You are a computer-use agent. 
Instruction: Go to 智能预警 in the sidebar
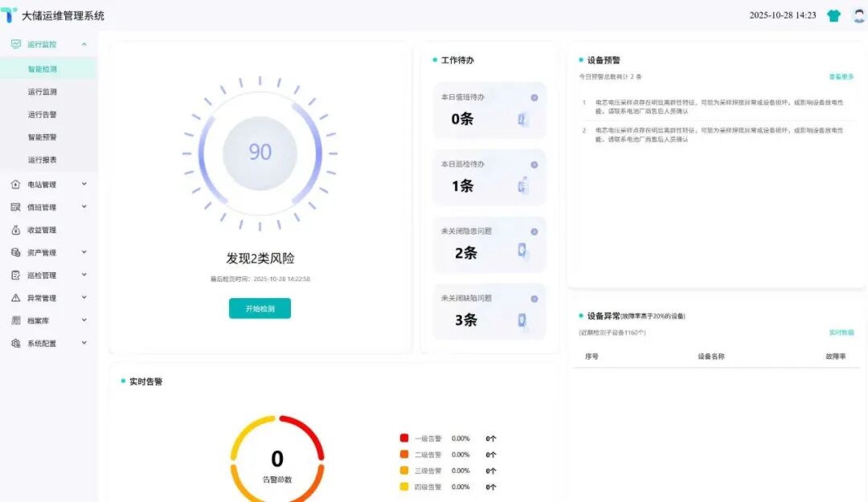[x=43, y=137]
